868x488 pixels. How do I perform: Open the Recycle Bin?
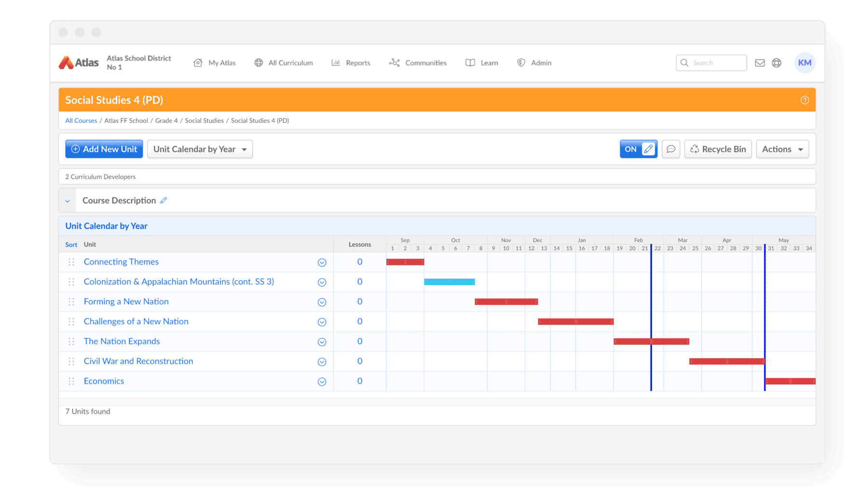coord(718,149)
